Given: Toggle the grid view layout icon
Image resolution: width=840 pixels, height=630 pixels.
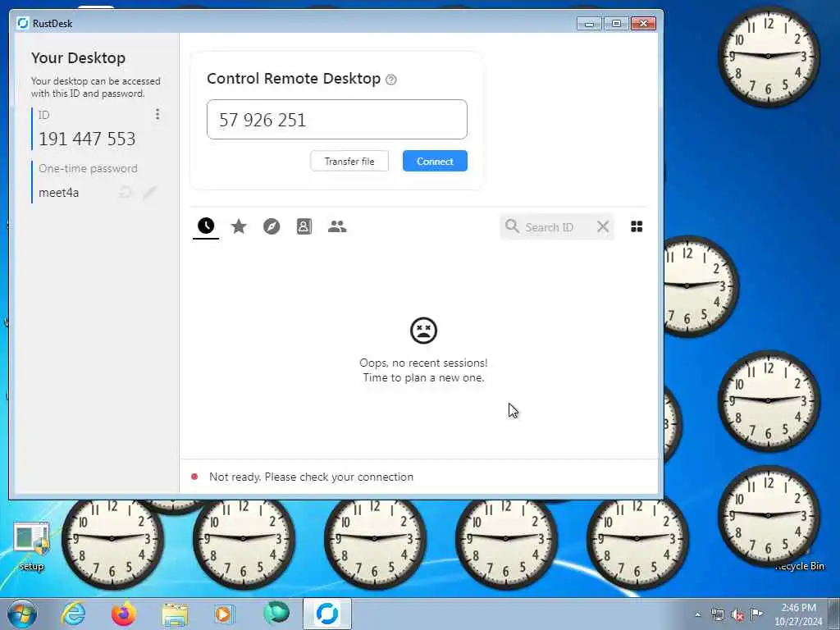Looking at the screenshot, I should click(637, 226).
